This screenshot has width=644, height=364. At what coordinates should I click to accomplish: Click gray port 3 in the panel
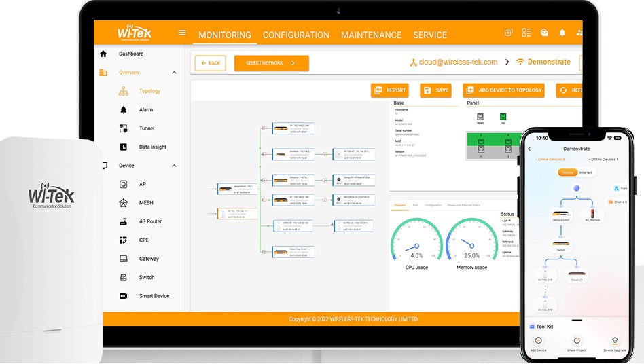(x=508, y=150)
